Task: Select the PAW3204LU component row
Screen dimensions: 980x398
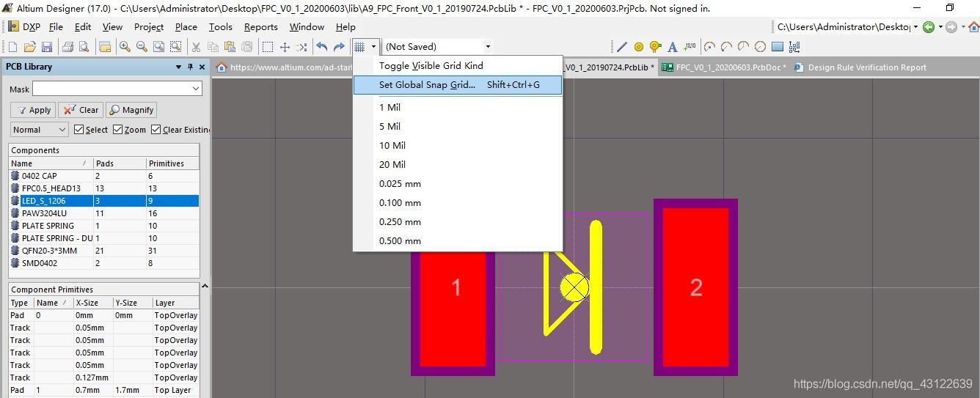Action: pos(103,213)
